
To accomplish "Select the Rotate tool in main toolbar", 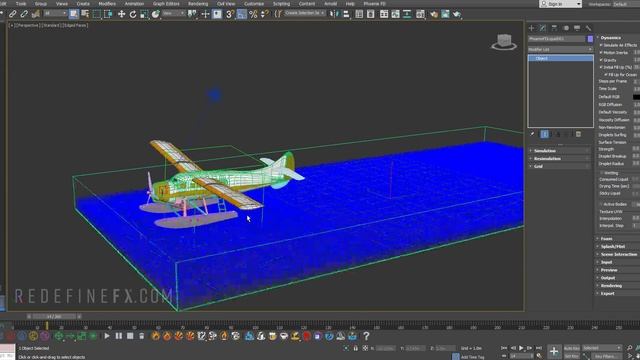I will coord(133,14).
